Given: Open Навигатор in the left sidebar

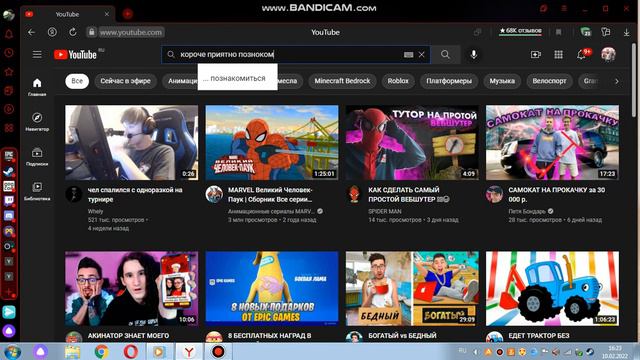Looking at the screenshot, I should pyautogui.click(x=37, y=122).
